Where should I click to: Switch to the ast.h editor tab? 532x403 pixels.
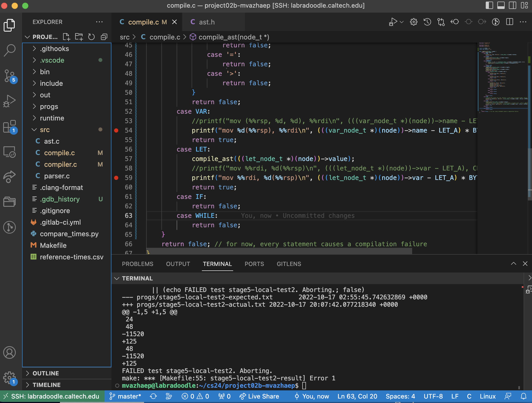207,22
